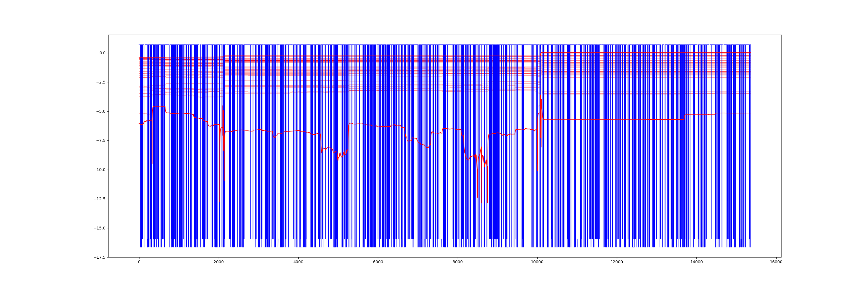
Task: Click the −15.0 y-axis tick label
Action: click(x=100, y=228)
